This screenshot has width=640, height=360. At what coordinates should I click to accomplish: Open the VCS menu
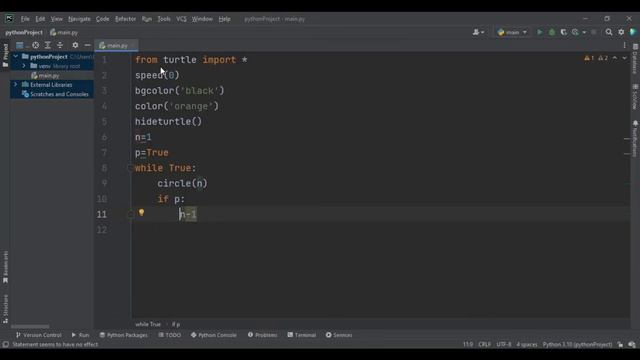point(181,19)
